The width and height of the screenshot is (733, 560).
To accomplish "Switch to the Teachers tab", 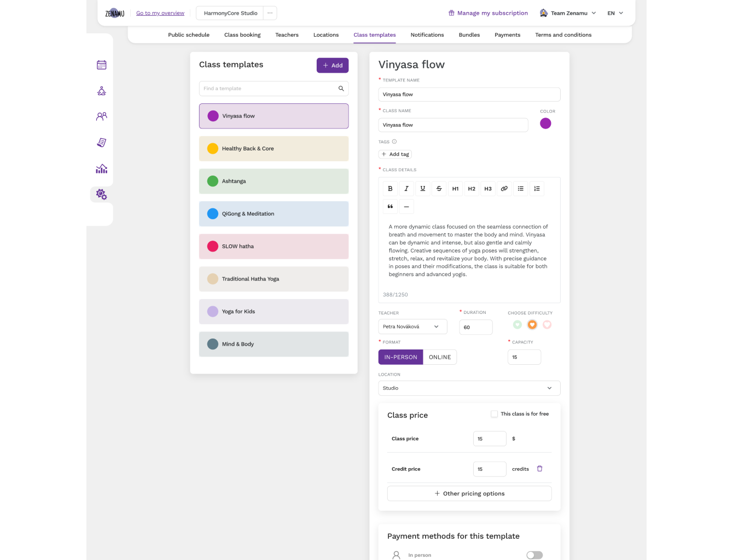I will 287,35.
